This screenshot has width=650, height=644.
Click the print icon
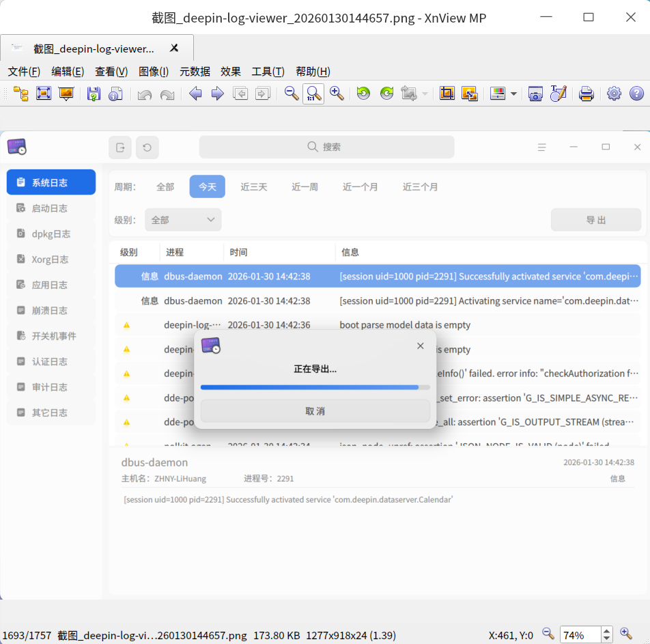point(586,94)
